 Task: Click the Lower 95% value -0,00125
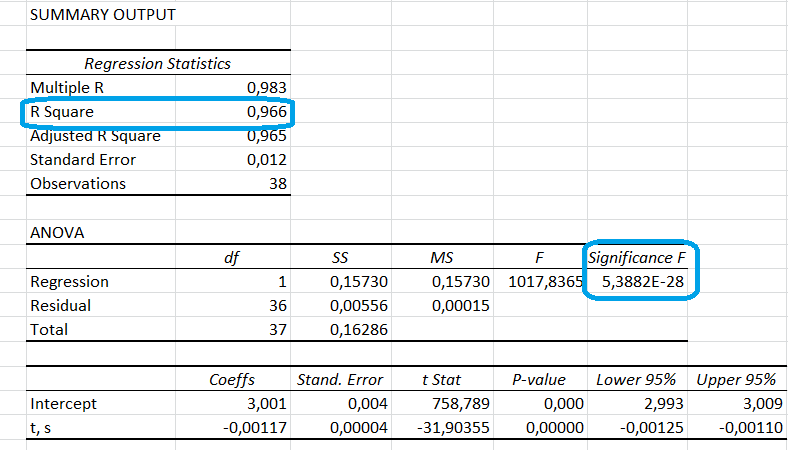pos(649,428)
